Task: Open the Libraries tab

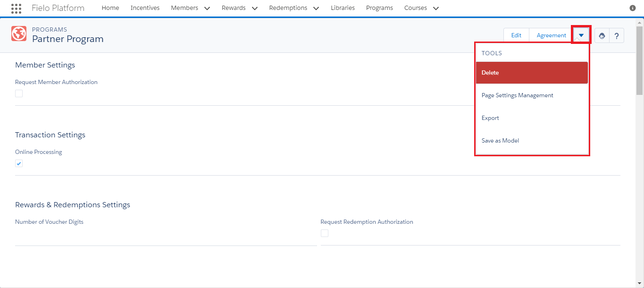Action: pyautogui.click(x=343, y=8)
